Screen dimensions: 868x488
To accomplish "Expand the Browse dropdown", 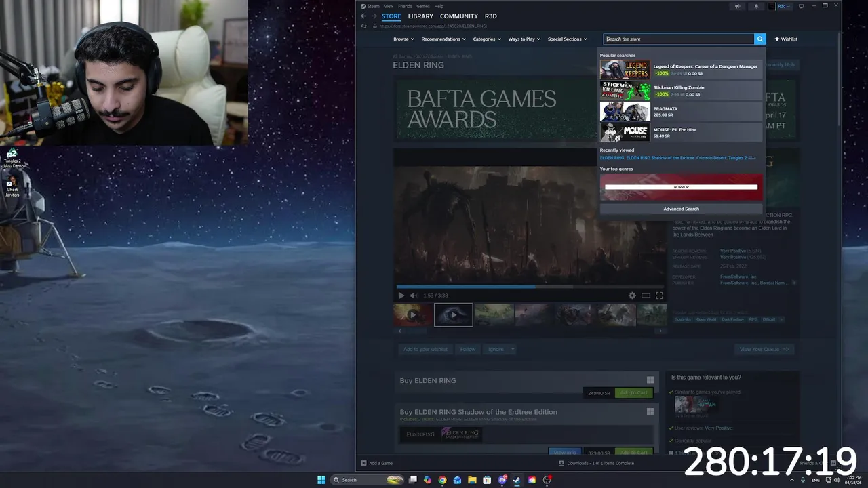I will (x=403, y=39).
